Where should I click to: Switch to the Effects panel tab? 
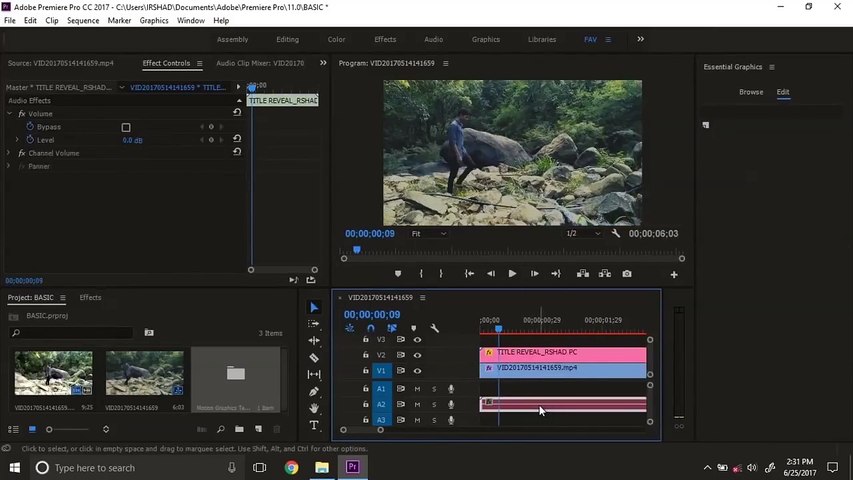(90, 298)
